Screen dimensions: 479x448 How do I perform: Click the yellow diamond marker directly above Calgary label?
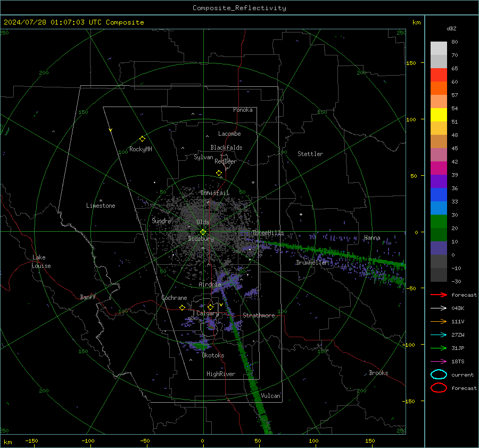tap(210, 307)
